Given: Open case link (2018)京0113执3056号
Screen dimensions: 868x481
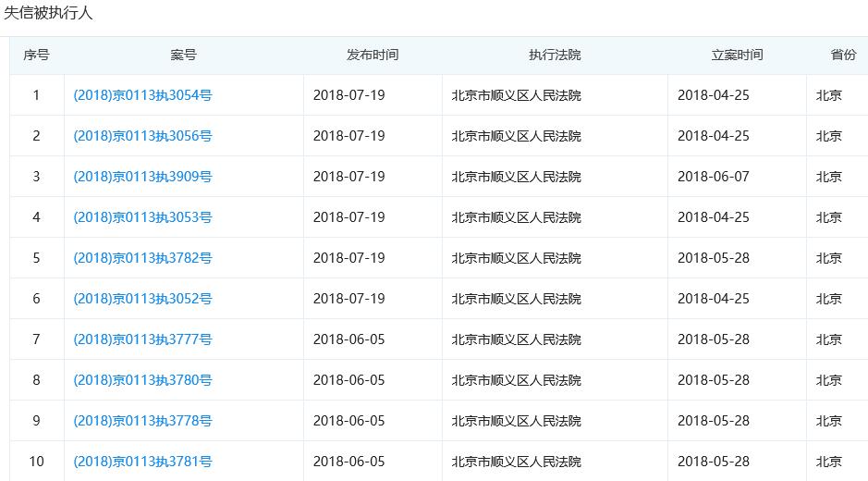Looking at the screenshot, I should (x=143, y=136).
